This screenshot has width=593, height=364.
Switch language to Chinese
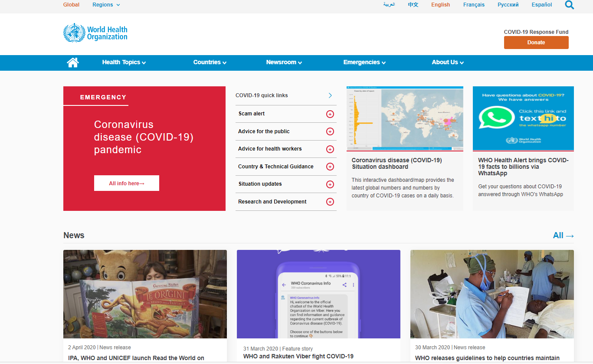pyautogui.click(x=413, y=5)
